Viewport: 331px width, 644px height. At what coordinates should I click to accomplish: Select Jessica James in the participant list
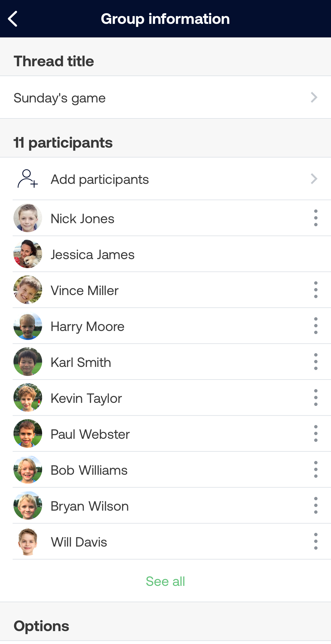click(x=172, y=254)
